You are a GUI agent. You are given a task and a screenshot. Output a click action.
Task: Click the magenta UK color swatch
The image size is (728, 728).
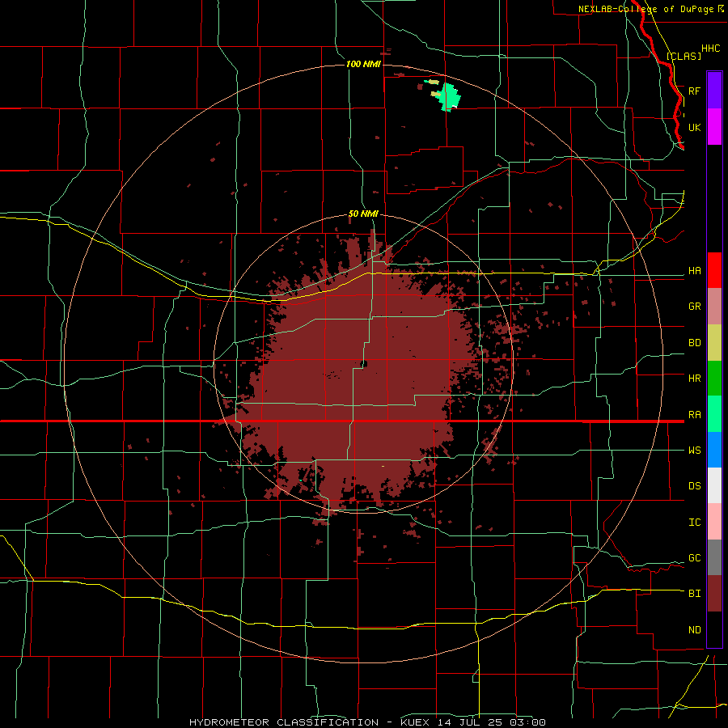pos(714,127)
